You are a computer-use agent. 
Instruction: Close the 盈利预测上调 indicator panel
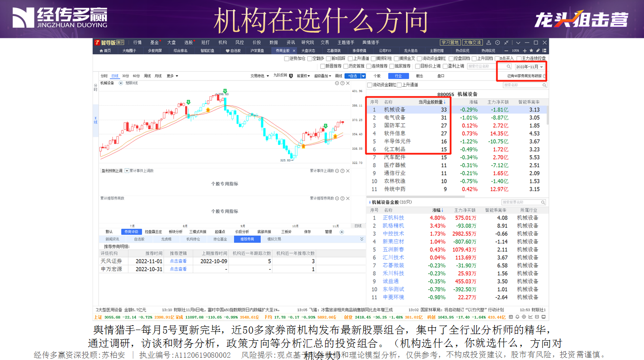(x=348, y=170)
